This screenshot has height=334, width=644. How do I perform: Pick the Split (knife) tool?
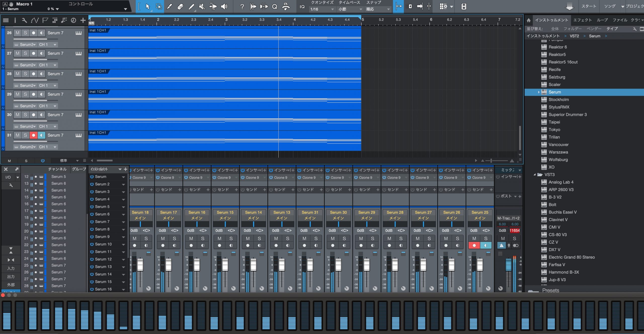pyautogui.click(x=170, y=7)
